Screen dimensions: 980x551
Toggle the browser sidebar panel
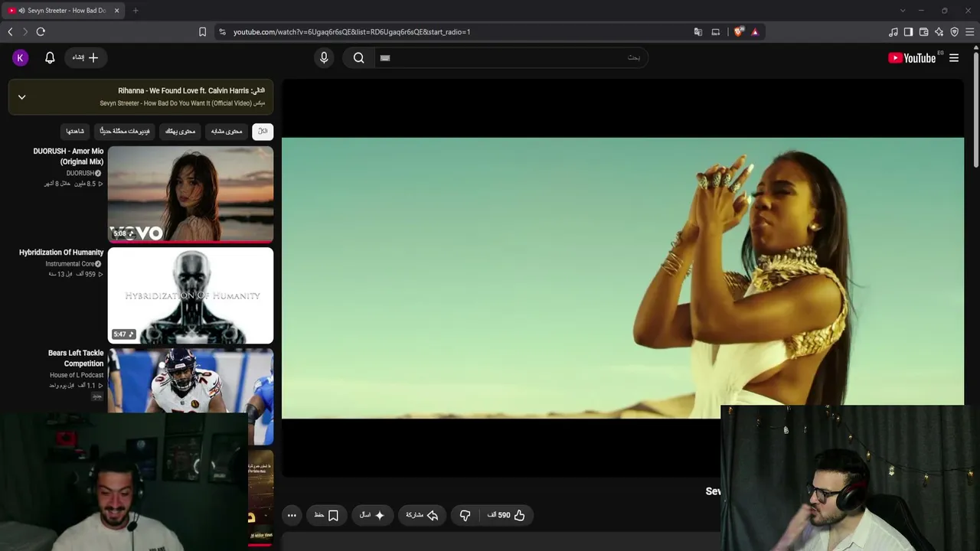908,31
